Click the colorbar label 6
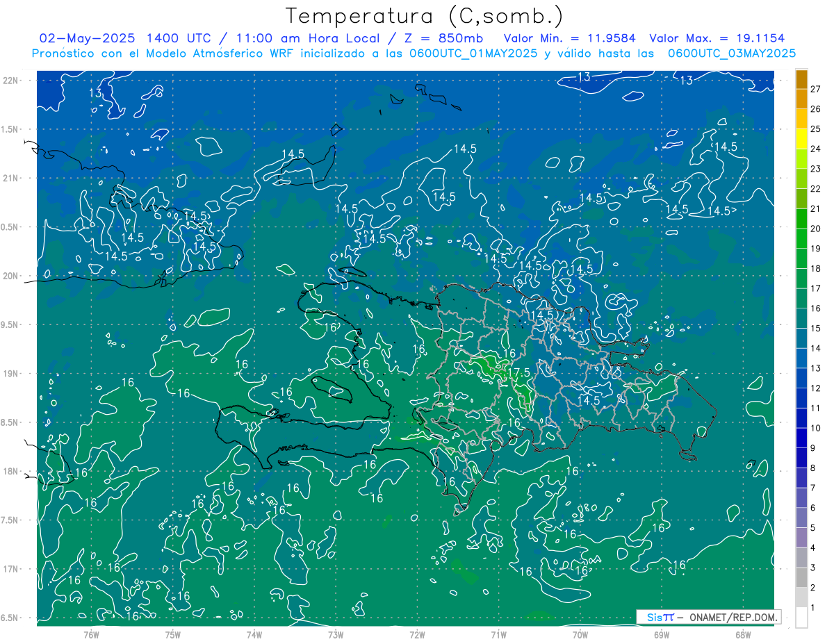The height and width of the screenshot is (644, 834). tap(813, 508)
